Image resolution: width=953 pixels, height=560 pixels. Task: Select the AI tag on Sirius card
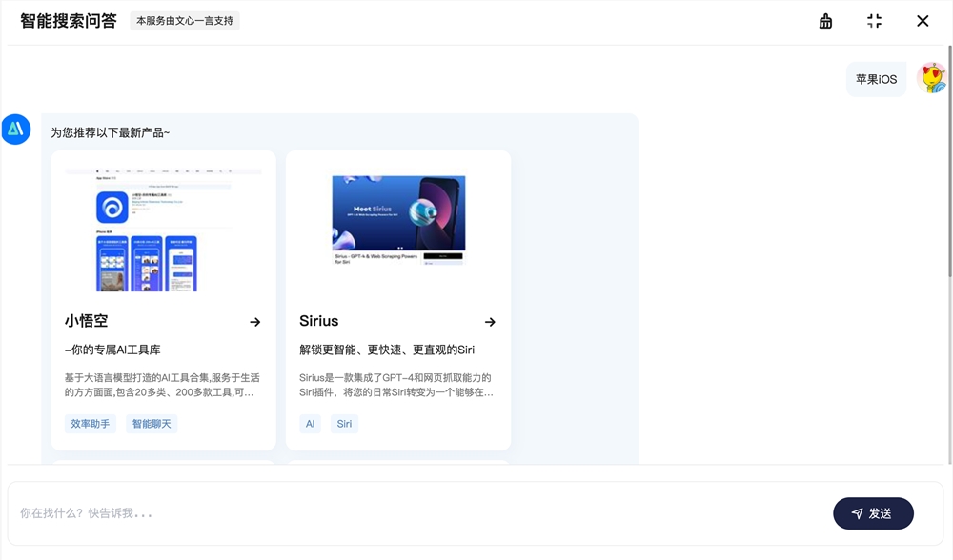coord(309,423)
